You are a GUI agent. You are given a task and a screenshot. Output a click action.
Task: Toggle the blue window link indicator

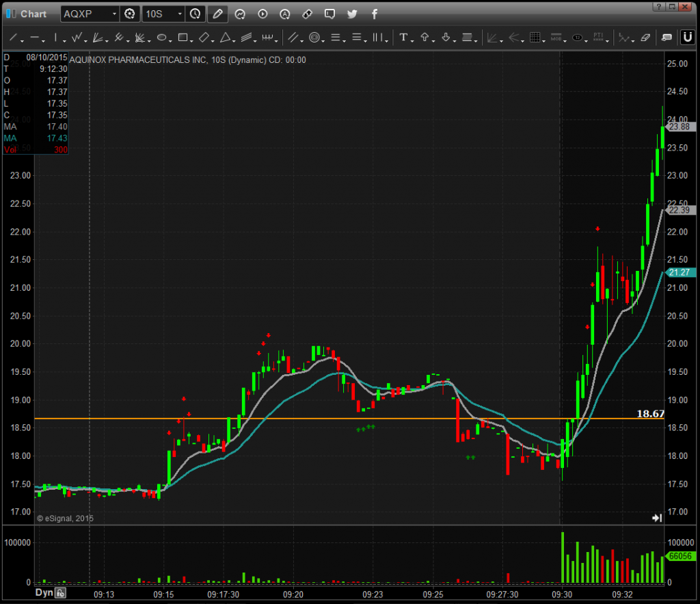point(11,14)
